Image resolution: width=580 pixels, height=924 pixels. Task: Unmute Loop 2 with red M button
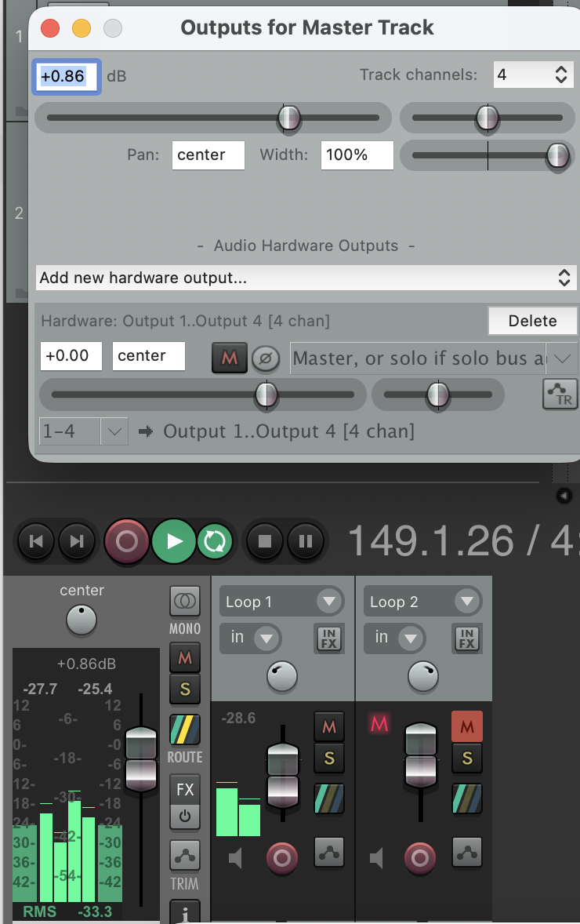(x=467, y=726)
